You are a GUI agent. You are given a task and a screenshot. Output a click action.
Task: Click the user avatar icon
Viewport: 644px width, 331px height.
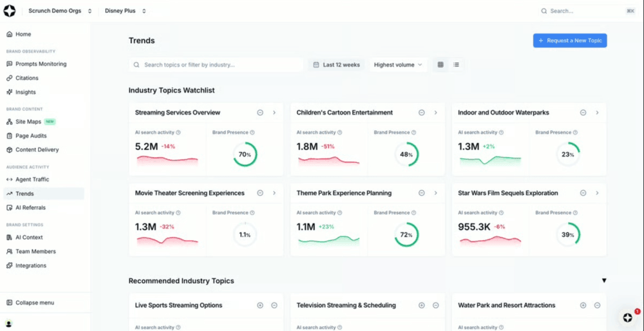(8, 324)
